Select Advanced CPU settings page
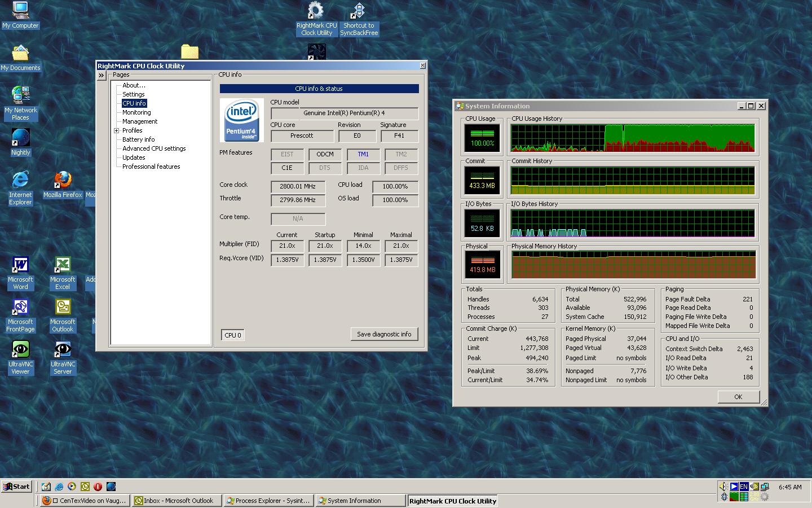812x508 pixels. click(154, 148)
